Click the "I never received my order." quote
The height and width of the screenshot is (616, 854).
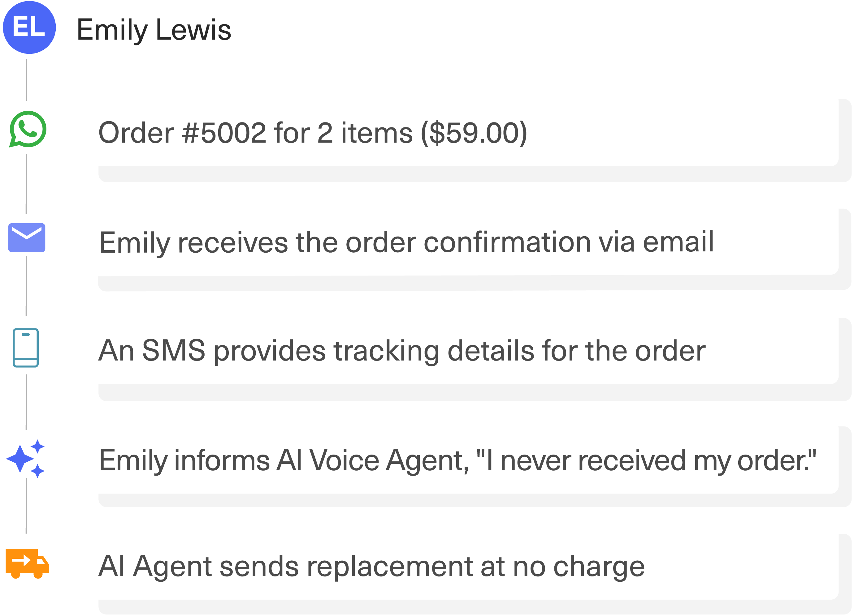tap(646, 460)
